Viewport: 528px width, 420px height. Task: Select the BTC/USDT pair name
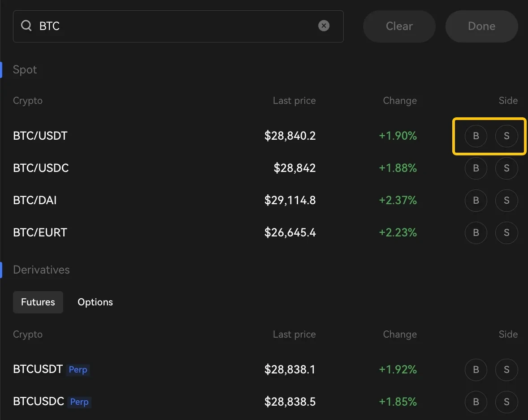[40, 136]
